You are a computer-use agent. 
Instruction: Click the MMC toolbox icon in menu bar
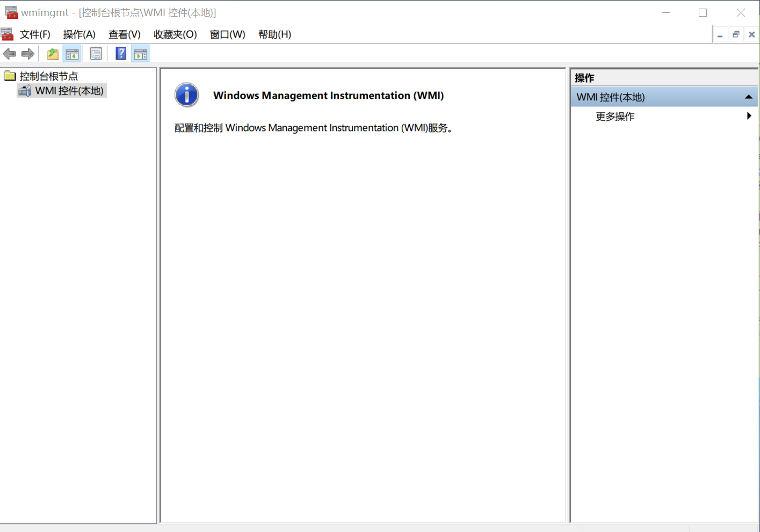point(8,34)
